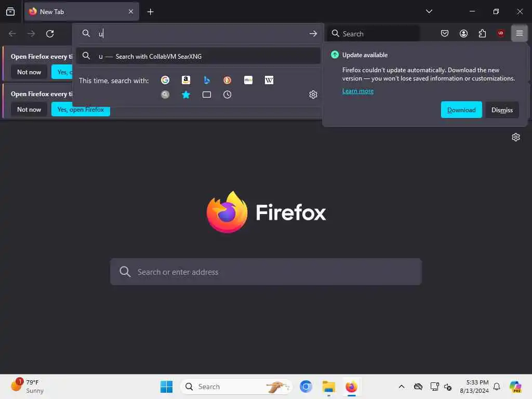Click the Go arrow in address bar
This screenshot has height=399, width=532.
click(x=313, y=34)
